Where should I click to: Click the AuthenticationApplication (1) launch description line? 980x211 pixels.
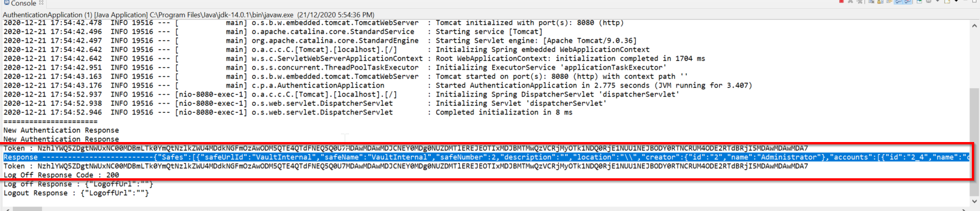(x=189, y=15)
